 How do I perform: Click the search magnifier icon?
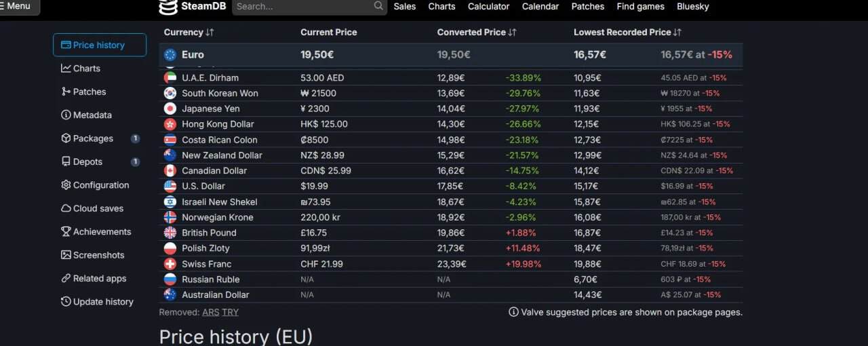378,6
